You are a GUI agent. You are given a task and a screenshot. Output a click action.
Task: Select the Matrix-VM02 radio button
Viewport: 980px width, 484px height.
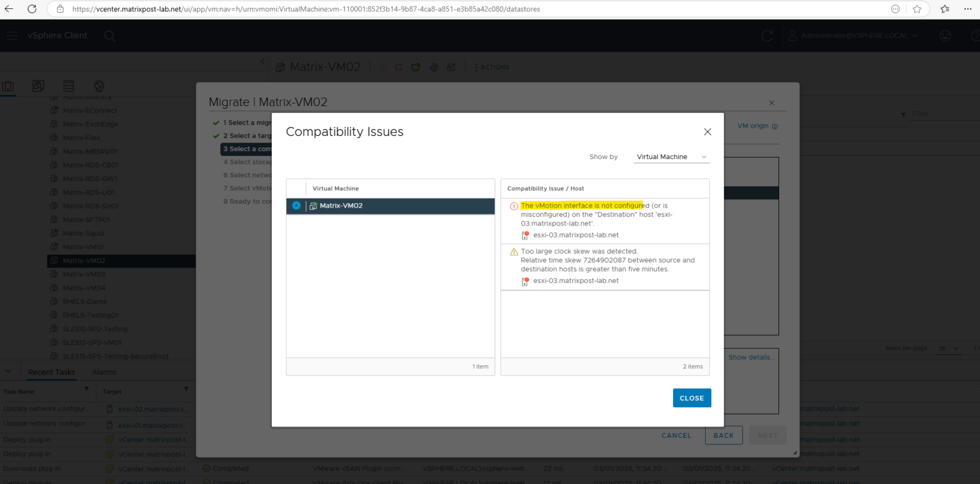point(296,206)
